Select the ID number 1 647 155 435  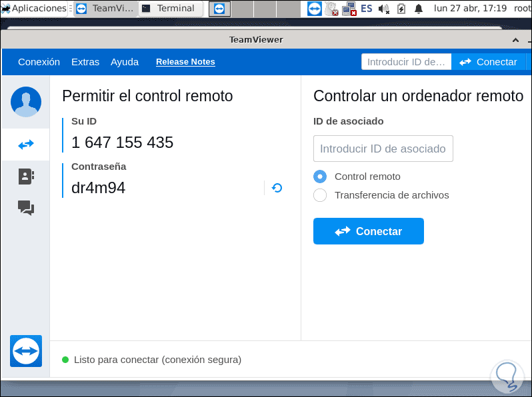(x=122, y=143)
